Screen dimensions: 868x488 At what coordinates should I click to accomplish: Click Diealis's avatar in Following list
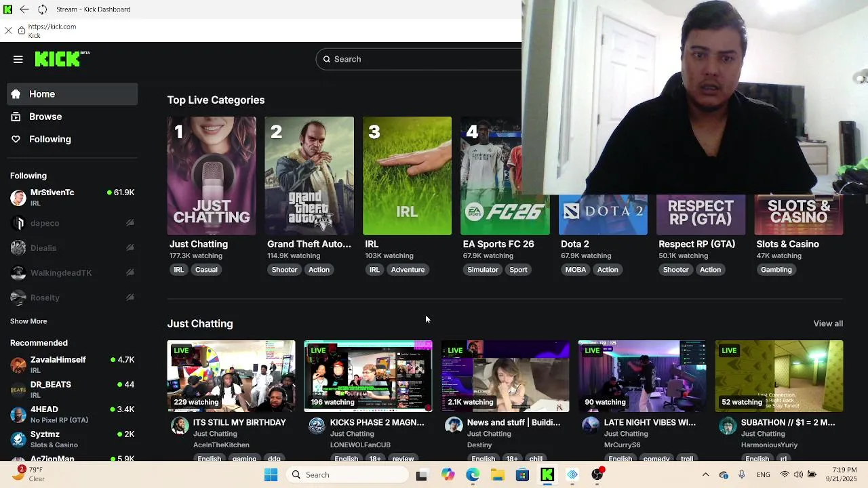click(18, 248)
